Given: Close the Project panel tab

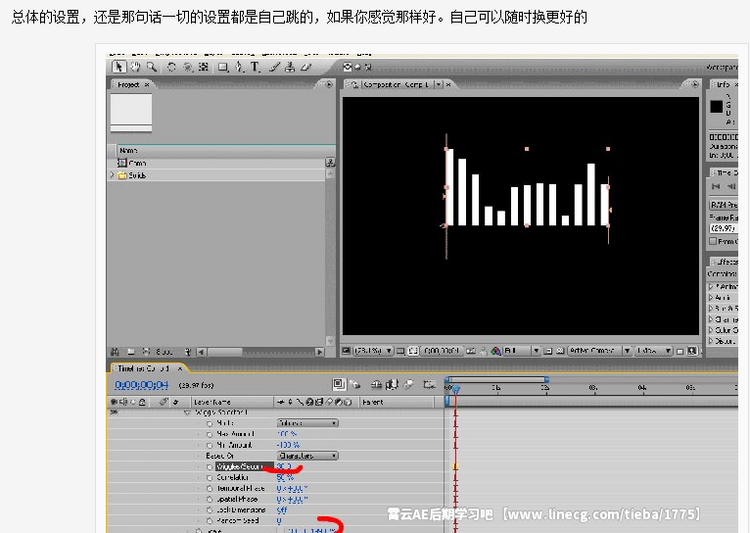Looking at the screenshot, I should [147, 85].
